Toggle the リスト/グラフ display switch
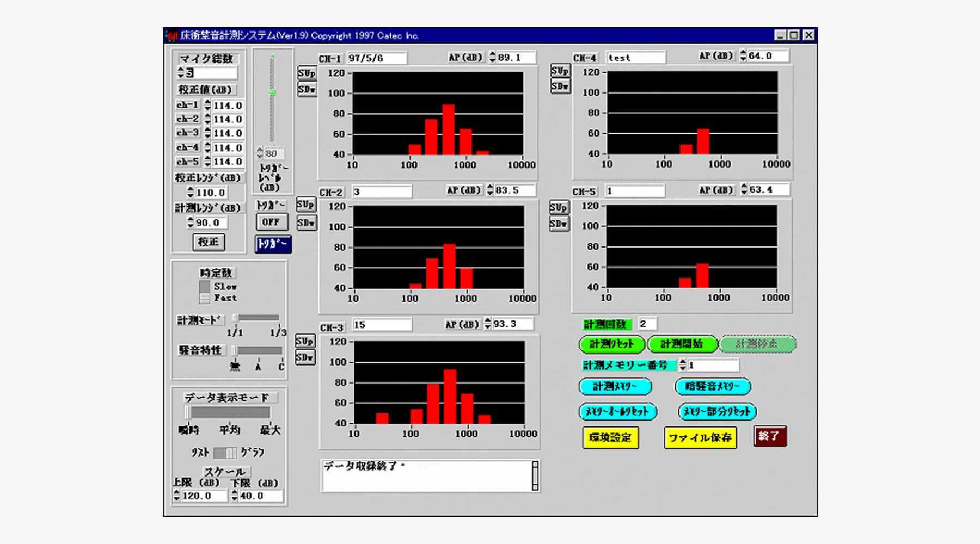This screenshot has height=544, width=980. 225,453
